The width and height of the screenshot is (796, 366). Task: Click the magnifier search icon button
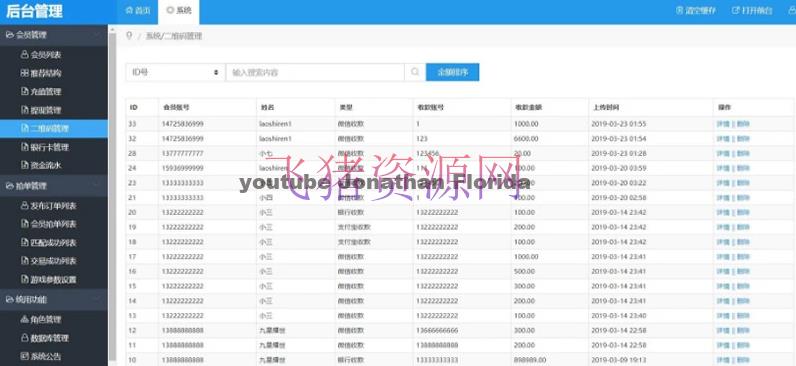tap(415, 72)
